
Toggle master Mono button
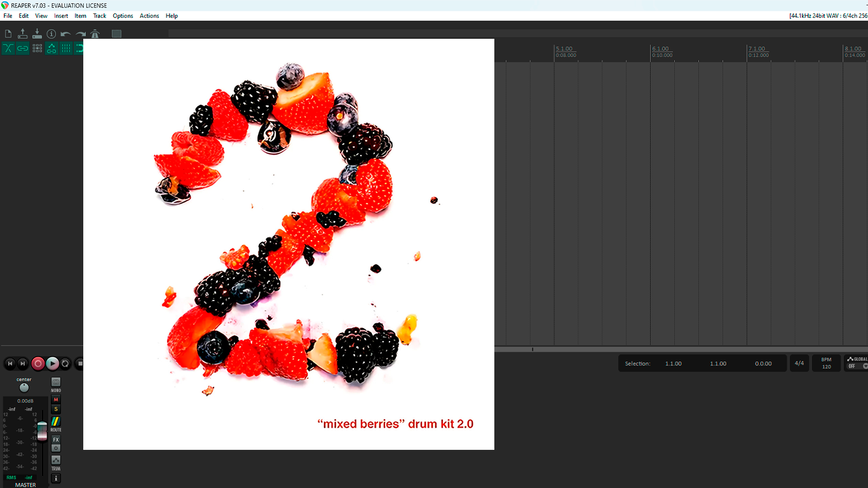click(56, 382)
